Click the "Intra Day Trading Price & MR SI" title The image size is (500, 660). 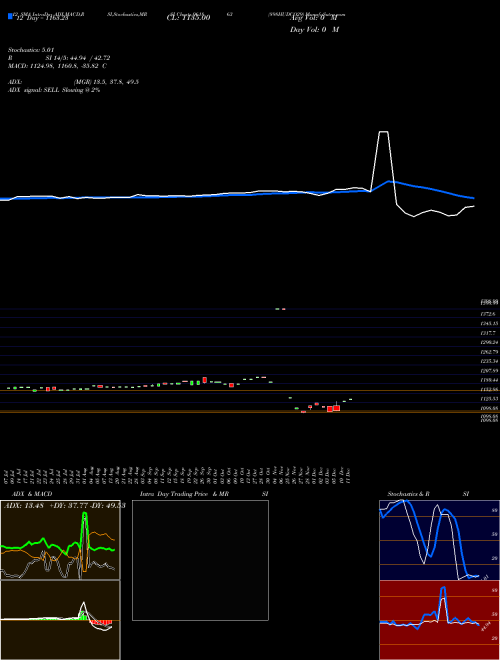pyautogui.click(x=204, y=494)
